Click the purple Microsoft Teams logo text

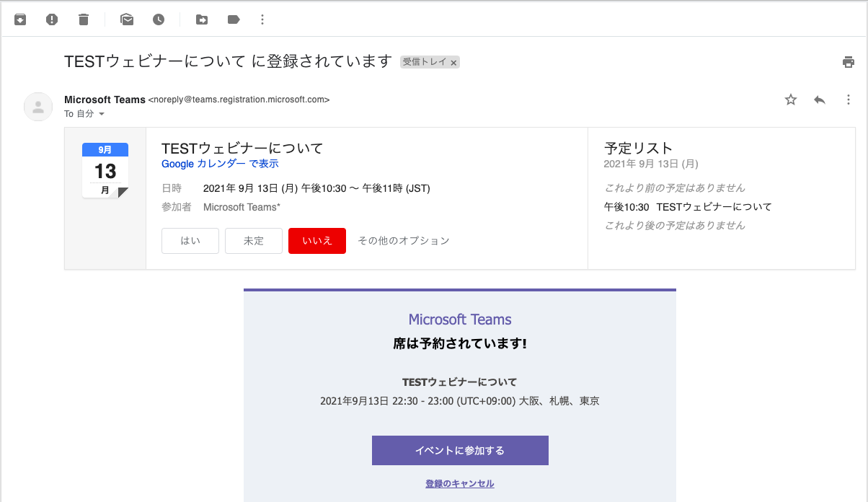[460, 320]
